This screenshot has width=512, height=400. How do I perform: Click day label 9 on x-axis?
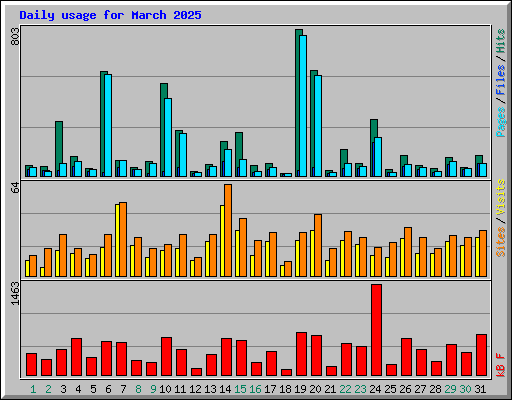(153, 389)
